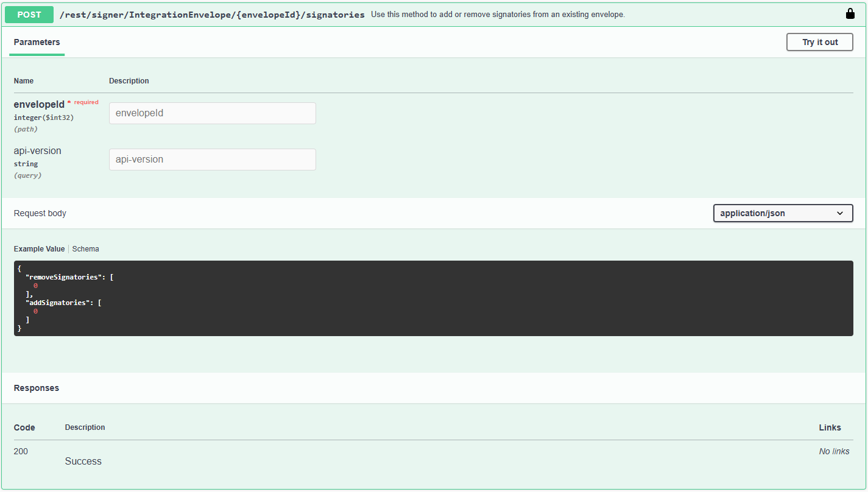The image size is (868, 492).
Task: Click the authorization lock icon
Action: click(850, 14)
